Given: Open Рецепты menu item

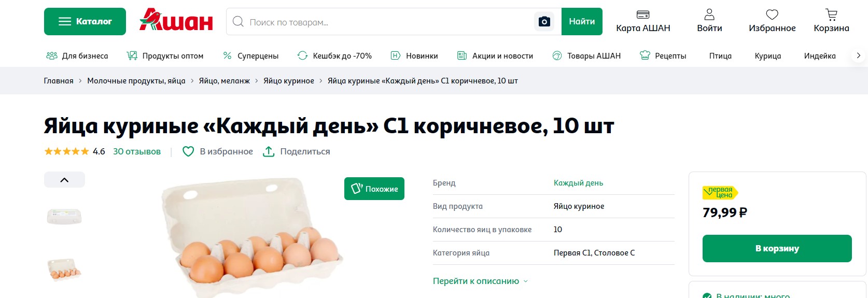Looking at the screenshot, I should point(663,56).
